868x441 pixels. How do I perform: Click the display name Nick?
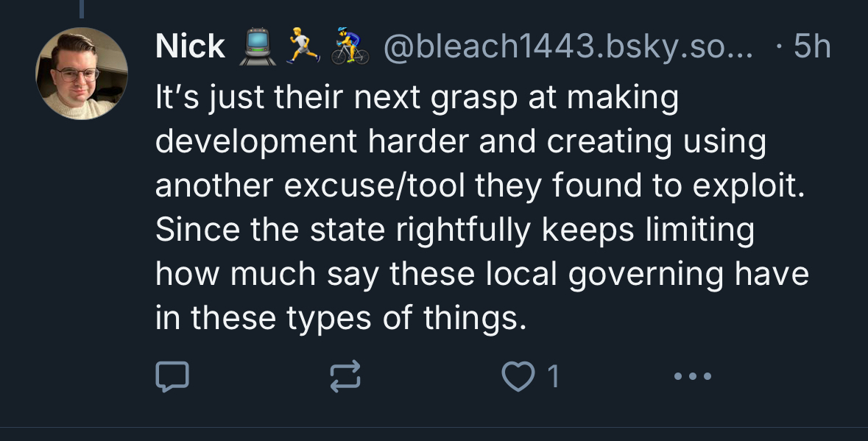[190, 47]
